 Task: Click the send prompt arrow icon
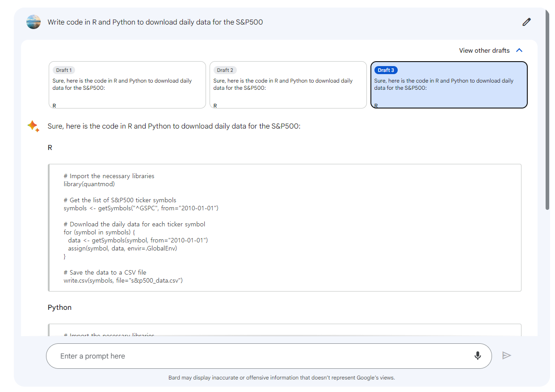506,355
